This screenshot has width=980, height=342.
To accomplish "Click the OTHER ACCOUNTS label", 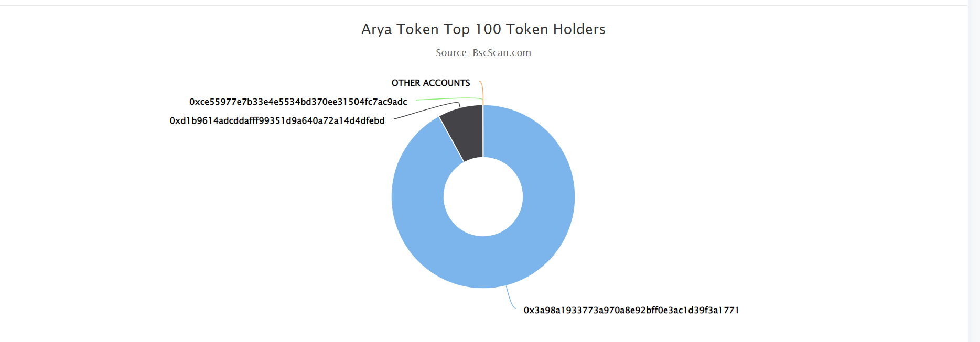I will (x=430, y=83).
